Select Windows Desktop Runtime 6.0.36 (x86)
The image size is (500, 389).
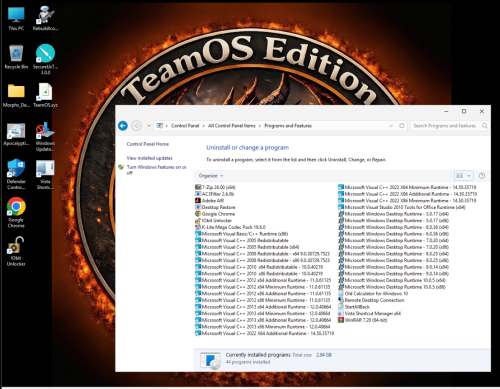pyautogui.click(x=393, y=234)
